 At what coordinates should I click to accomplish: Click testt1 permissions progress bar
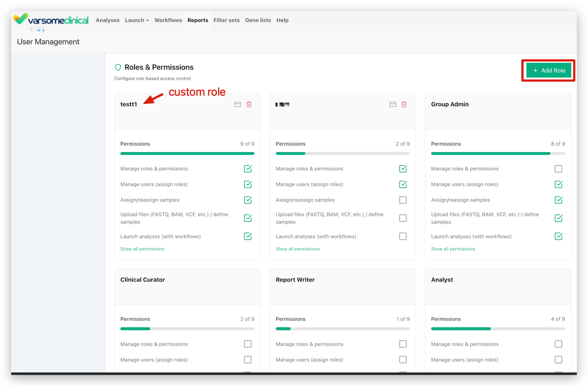187,153
